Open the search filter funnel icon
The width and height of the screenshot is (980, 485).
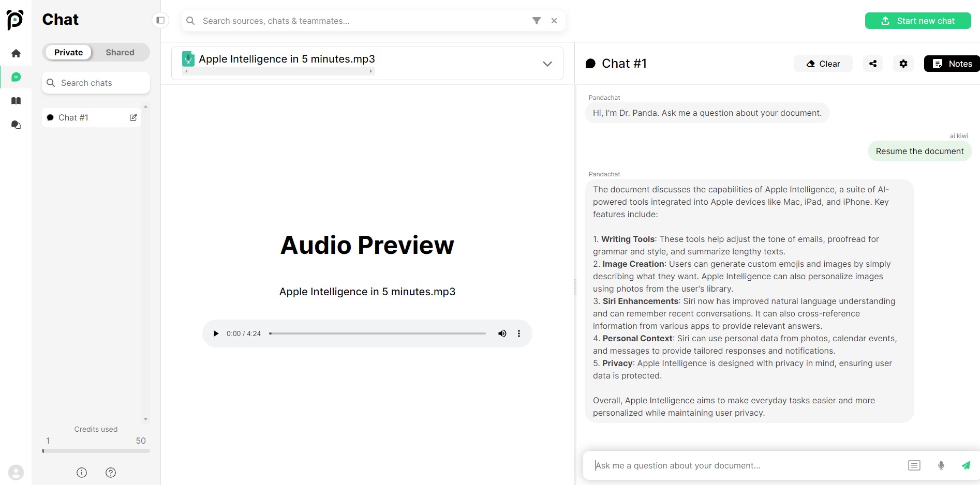tap(537, 21)
